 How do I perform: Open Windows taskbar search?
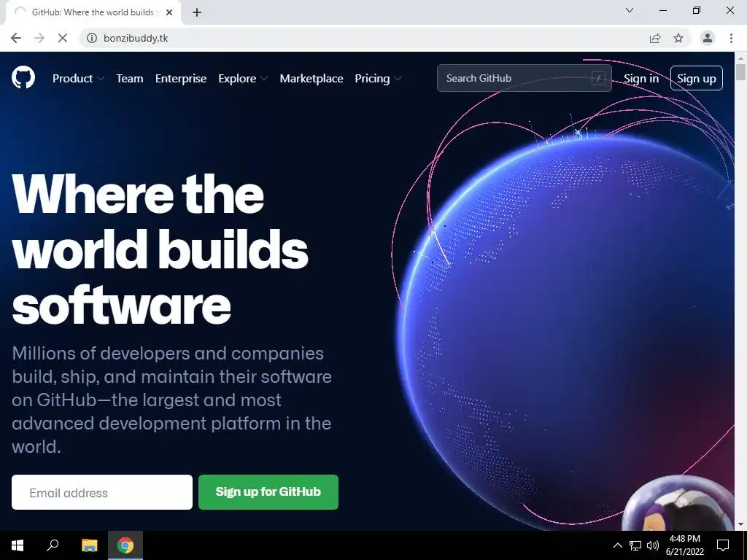click(53, 545)
